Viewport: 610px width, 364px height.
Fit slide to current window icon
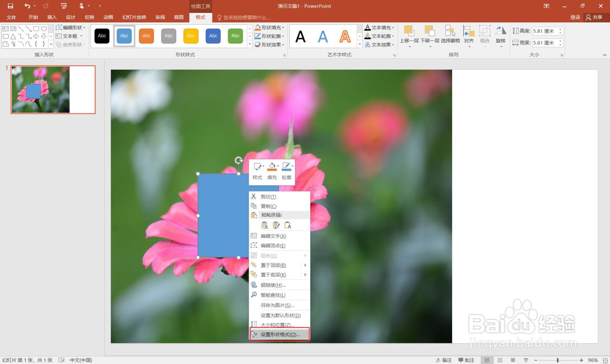(605, 360)
